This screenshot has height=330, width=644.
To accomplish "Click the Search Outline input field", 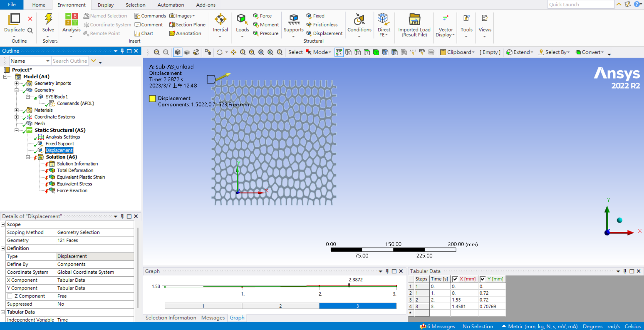I will (70, 61).
